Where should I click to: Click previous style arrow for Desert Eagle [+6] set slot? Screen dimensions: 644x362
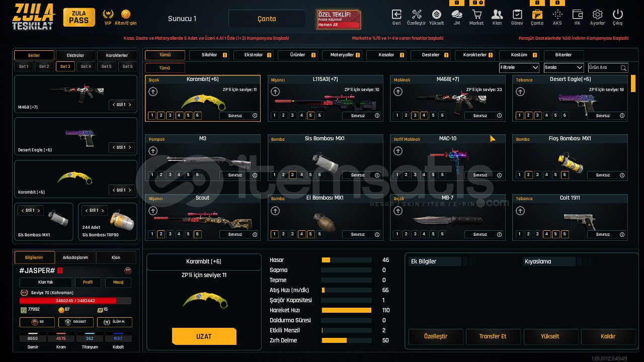[113, 147]
